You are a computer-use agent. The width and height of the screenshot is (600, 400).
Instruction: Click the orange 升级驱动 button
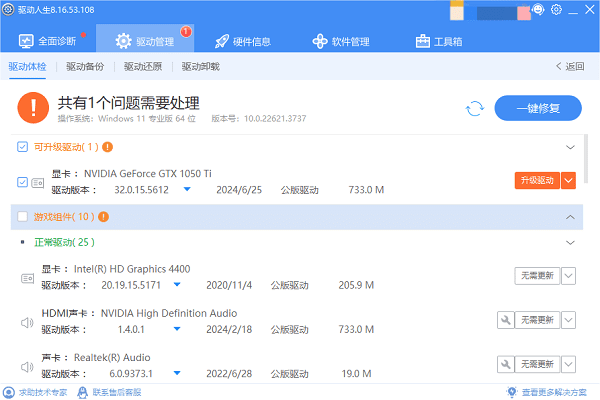pyautogui.click(x=536, y=181)
